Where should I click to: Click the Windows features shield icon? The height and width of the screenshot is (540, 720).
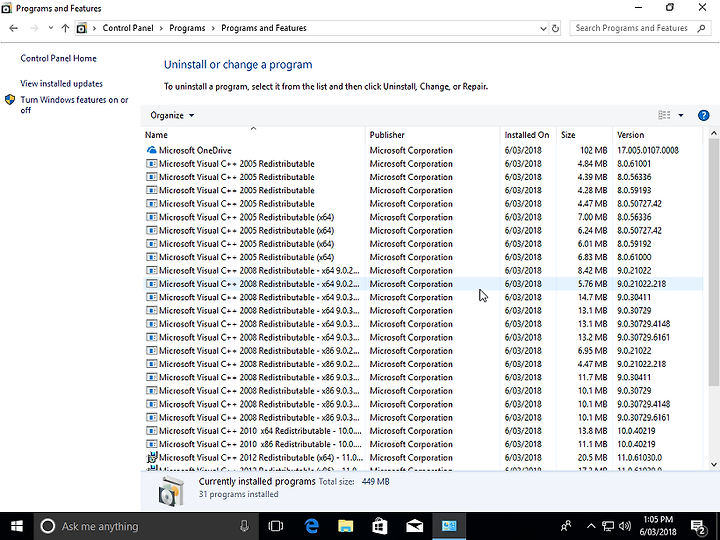[10, 100]
